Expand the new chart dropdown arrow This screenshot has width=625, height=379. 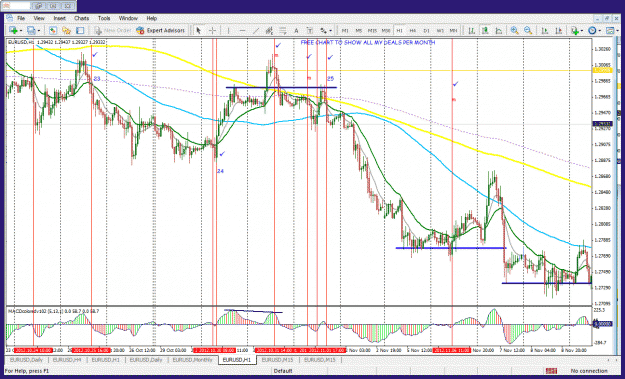pos(20,31)
